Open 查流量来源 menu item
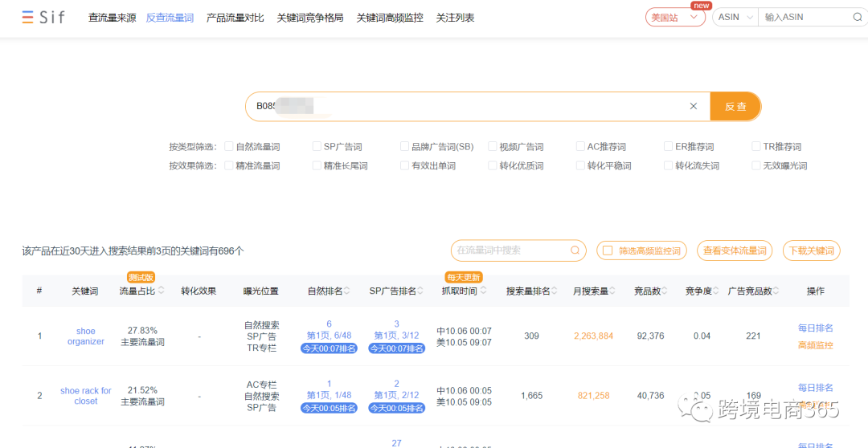Screen dimensions: 868x448 (112, 18)
